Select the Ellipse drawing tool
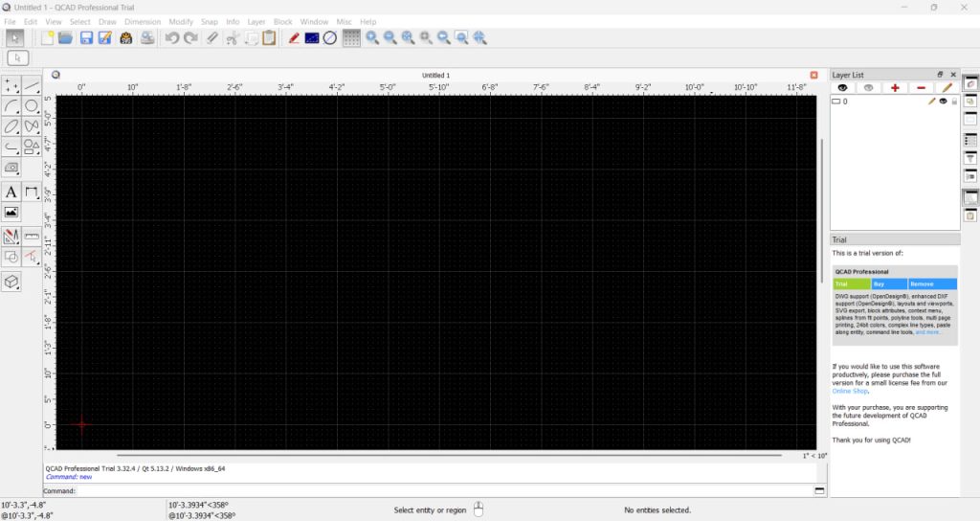Viewport: 980px width, 521px height. [11, 126]
